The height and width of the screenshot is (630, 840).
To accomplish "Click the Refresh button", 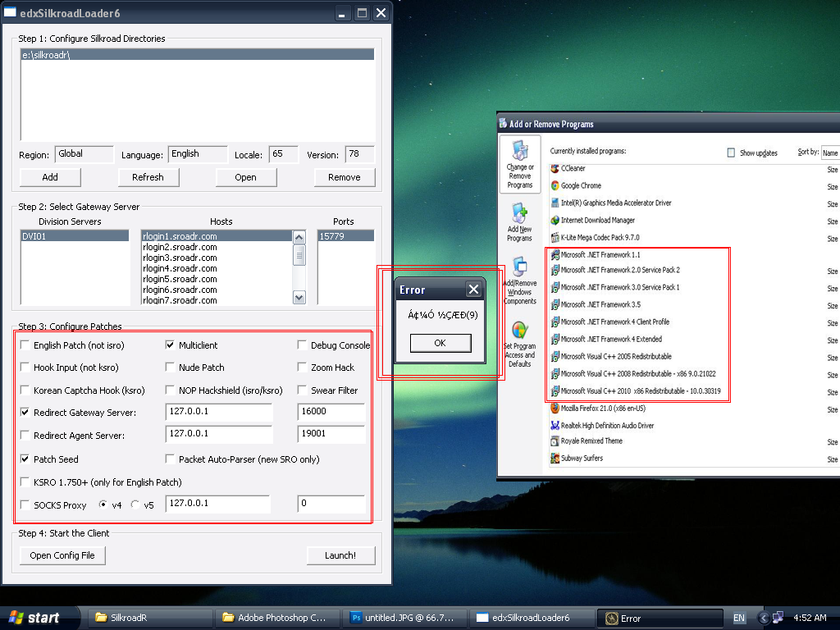I will [x=148, y=177].
